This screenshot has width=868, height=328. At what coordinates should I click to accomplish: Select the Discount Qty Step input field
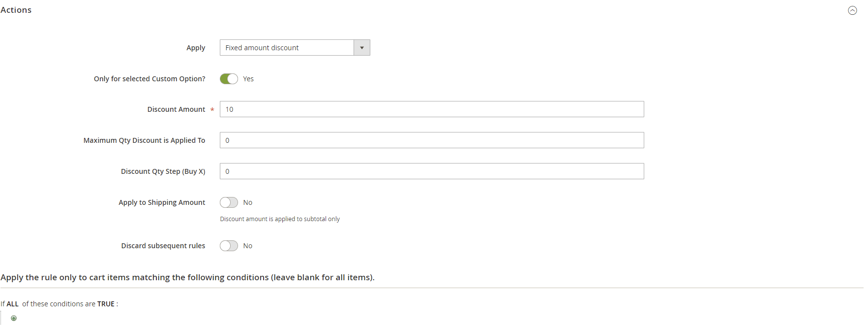pyautogui.click(x=431, y=171)
